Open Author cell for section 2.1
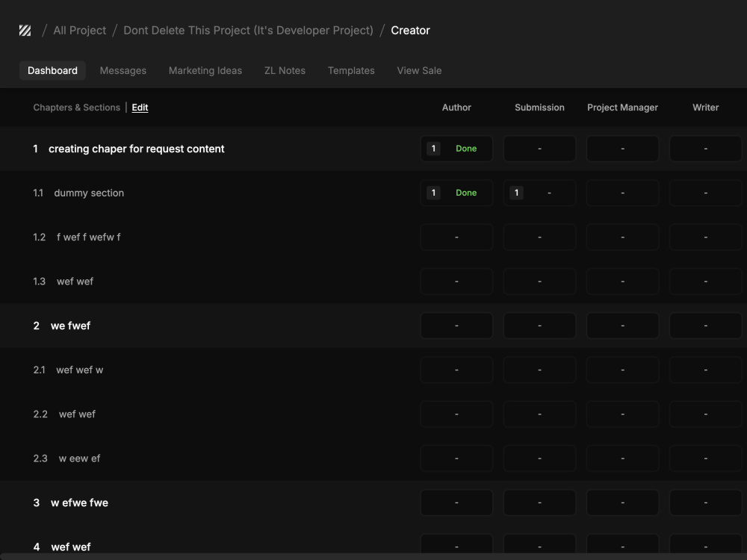The image size is (747, 560). pyautogui.click(x=456, y=370)
